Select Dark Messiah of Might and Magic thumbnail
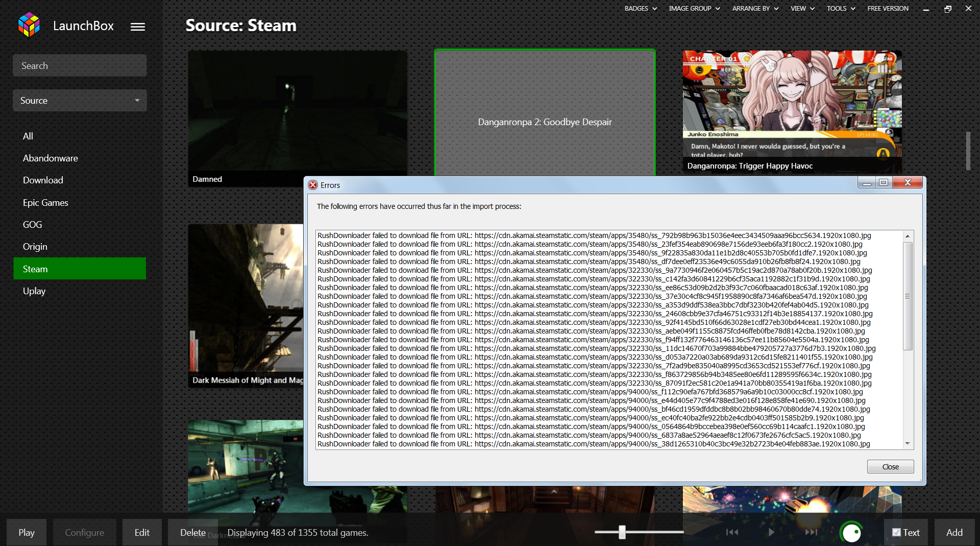This screenshot has height=546, width=980. pos(246,306)
